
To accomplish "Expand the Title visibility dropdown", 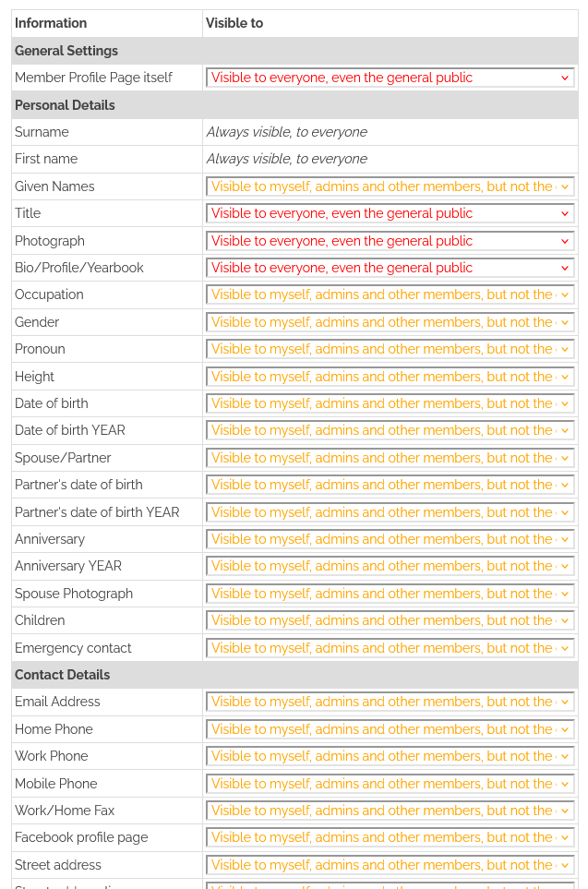I will pos(390,213).
